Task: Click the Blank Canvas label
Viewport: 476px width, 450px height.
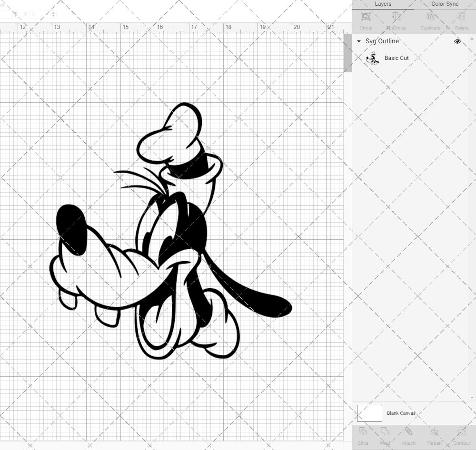Action: [x=401, y=413]
